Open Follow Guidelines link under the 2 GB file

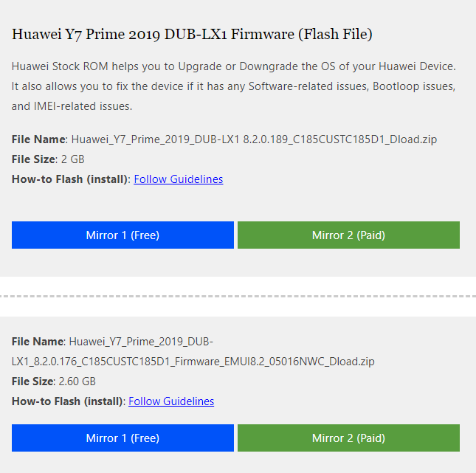179,179
